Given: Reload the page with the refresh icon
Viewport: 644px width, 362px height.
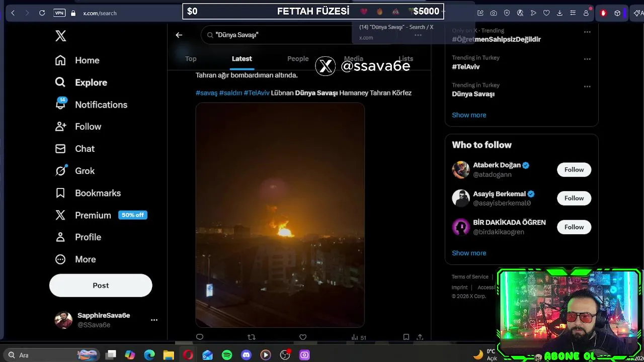Looking at the screenshot, I should [x=42, y=13].
